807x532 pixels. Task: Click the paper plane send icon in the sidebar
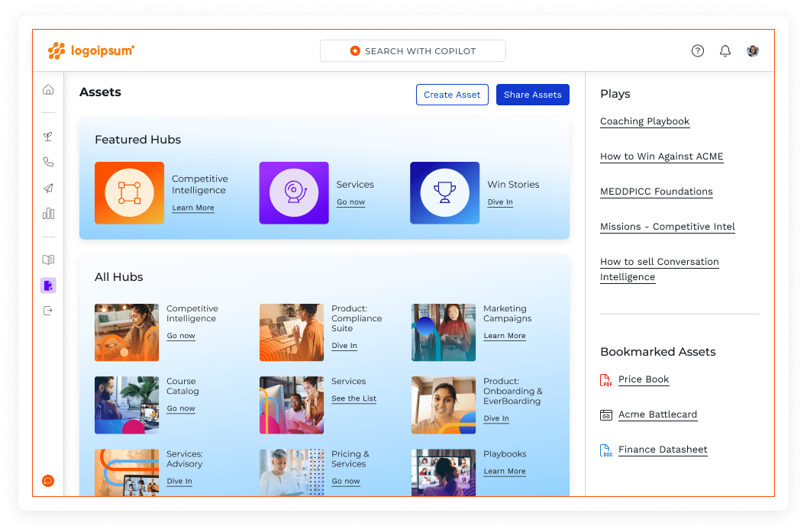pyautogui.click(x=47, y=188)
